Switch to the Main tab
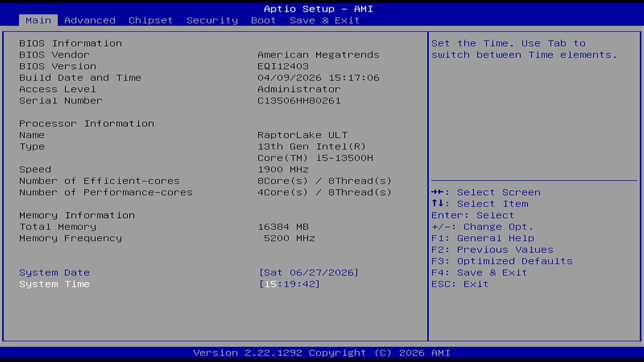 click(38, 20)
